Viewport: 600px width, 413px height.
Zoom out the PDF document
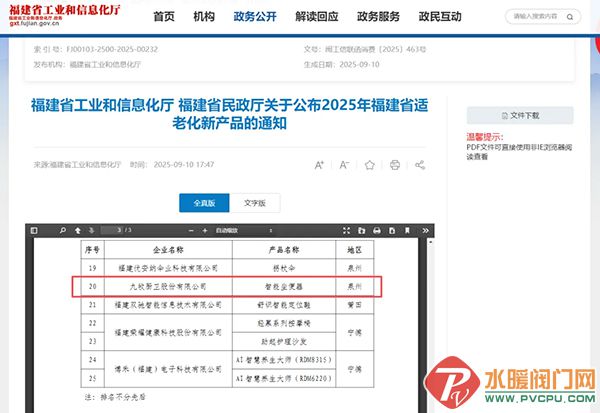[191, 230]
